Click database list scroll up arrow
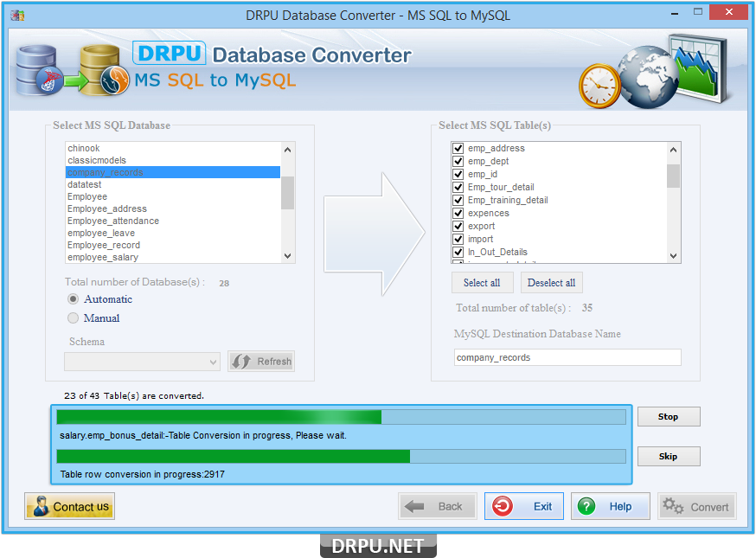756x558 pixels. tap(288, 150)
